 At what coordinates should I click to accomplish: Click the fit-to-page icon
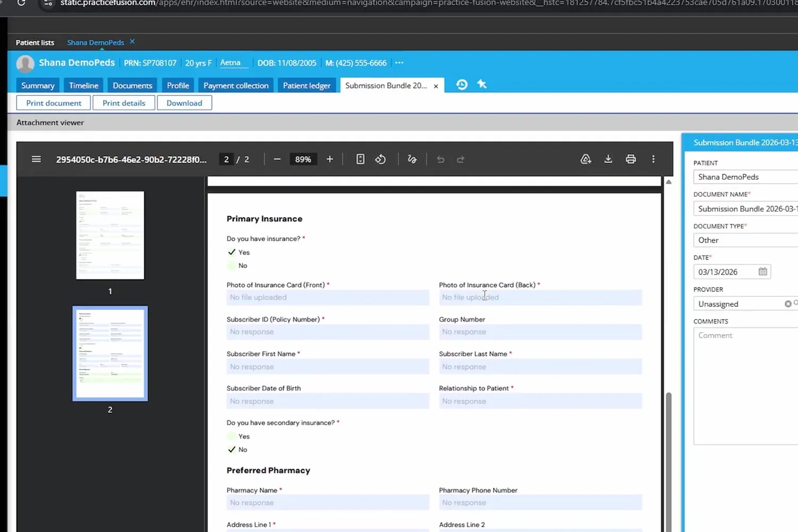(360, 159)
